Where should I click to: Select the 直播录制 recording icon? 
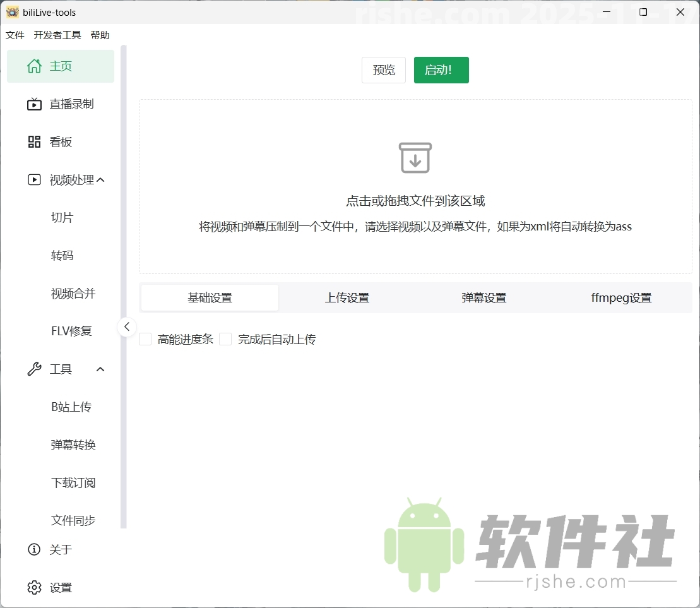tap(33, 104)
